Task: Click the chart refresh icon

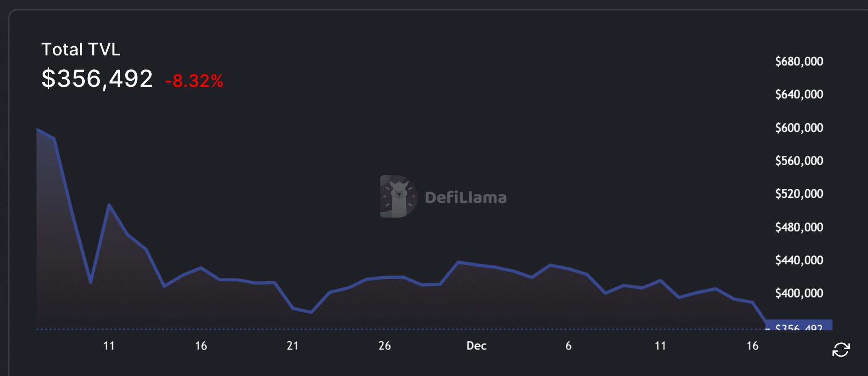Action: click(x=840, y=349)
